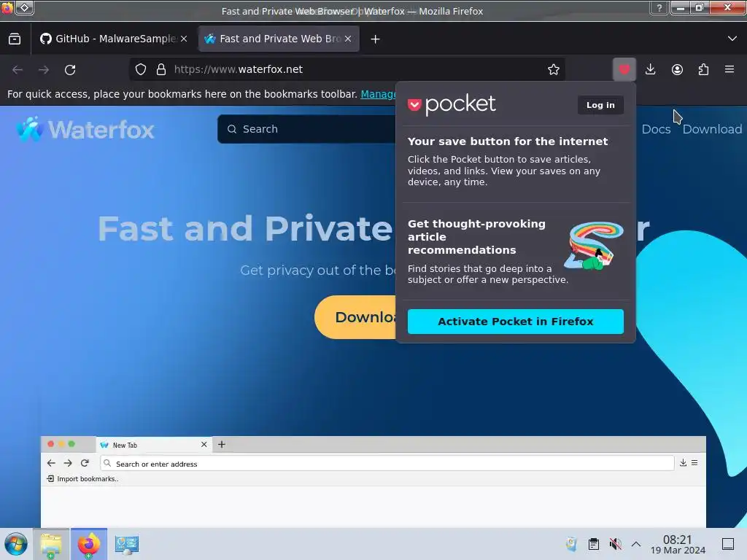
Task: Open the Docs navigation link
Action: pos(656,129)
